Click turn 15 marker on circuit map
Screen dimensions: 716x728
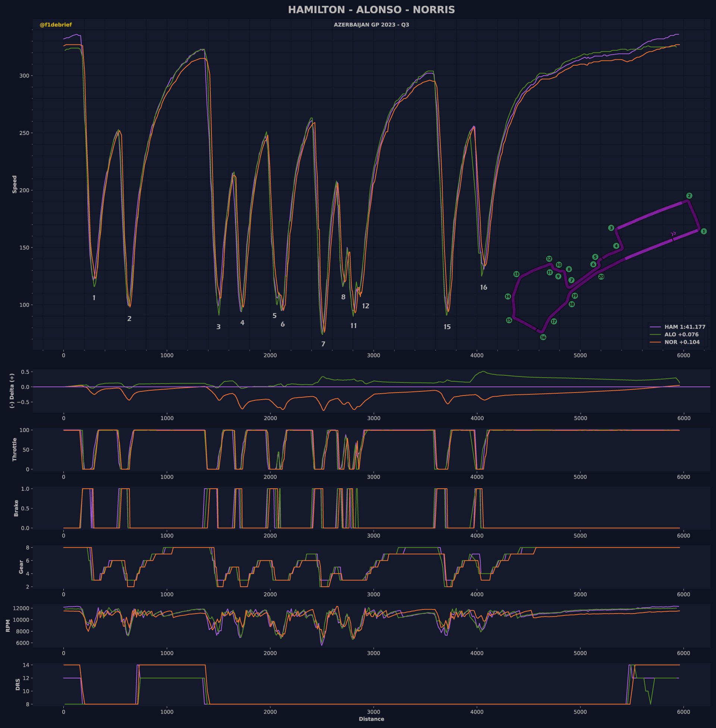coord(509,320)
